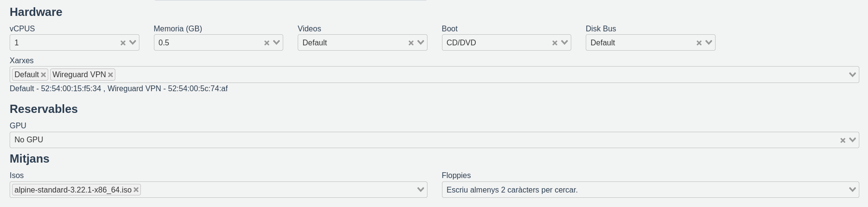
Task: Click the Floppies search field
Action: coord(627,190)
